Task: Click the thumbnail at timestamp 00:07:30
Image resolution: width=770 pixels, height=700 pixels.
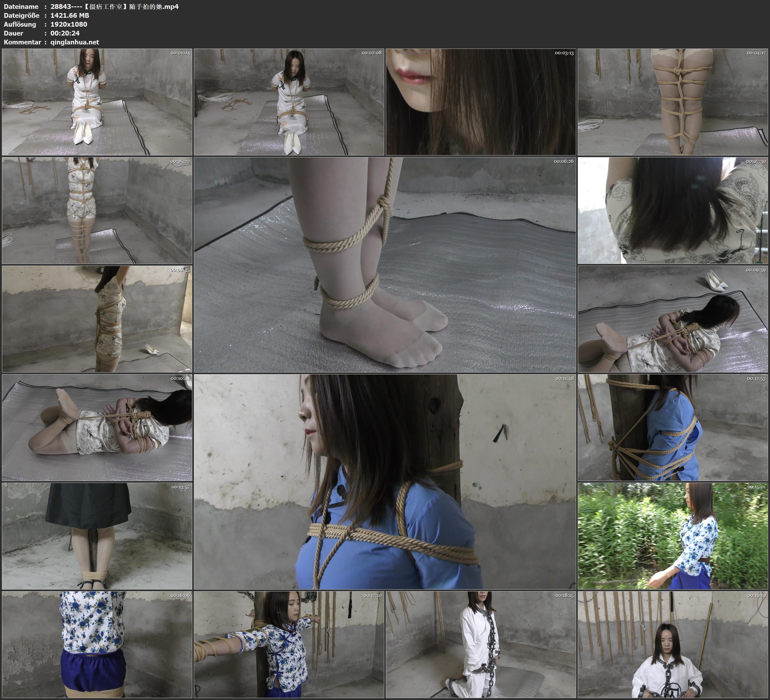Action: (673, 210)
